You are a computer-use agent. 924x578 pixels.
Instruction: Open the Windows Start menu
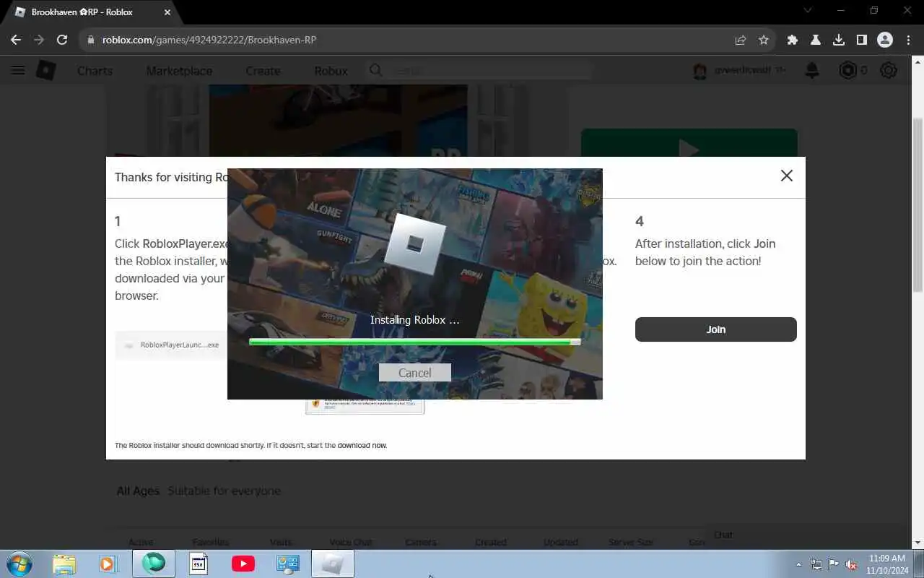(x=18, y=564)
